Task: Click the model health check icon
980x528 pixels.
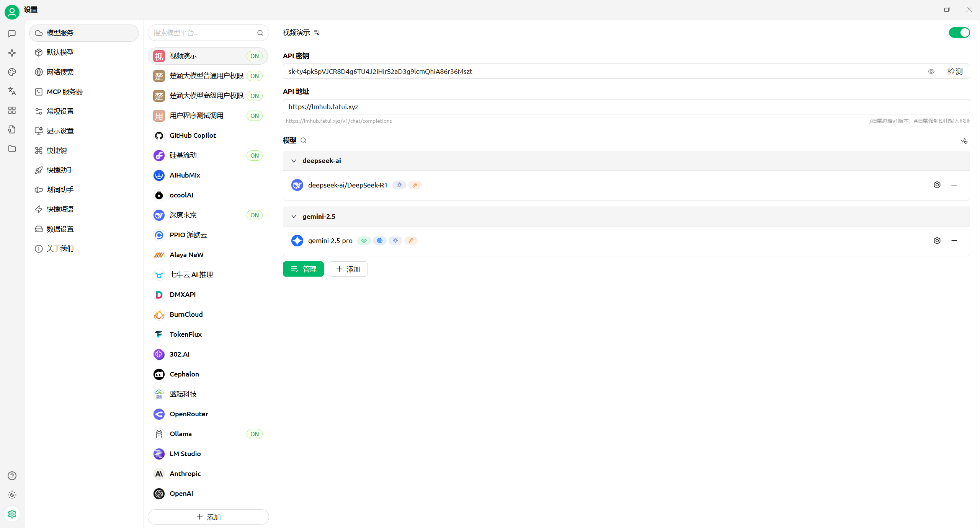Action: [964, 141]
